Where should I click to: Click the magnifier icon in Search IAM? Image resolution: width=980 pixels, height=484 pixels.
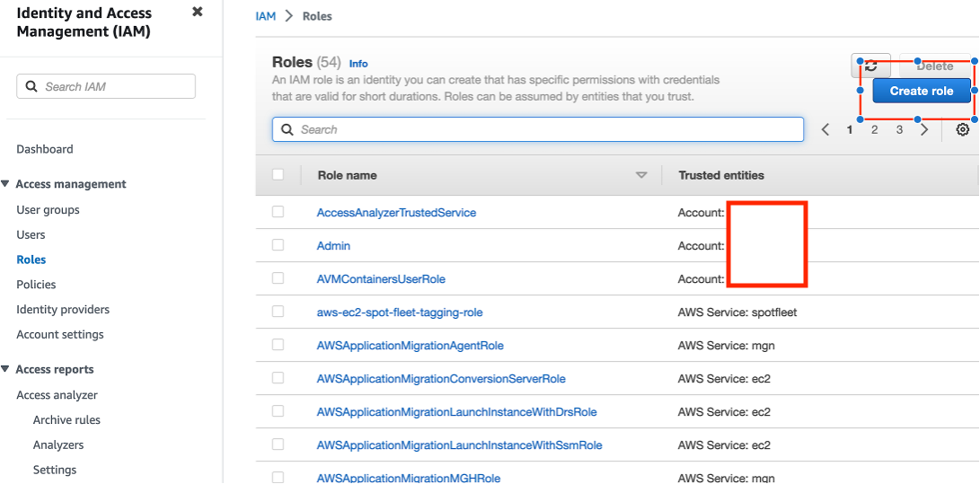point(31,86)
